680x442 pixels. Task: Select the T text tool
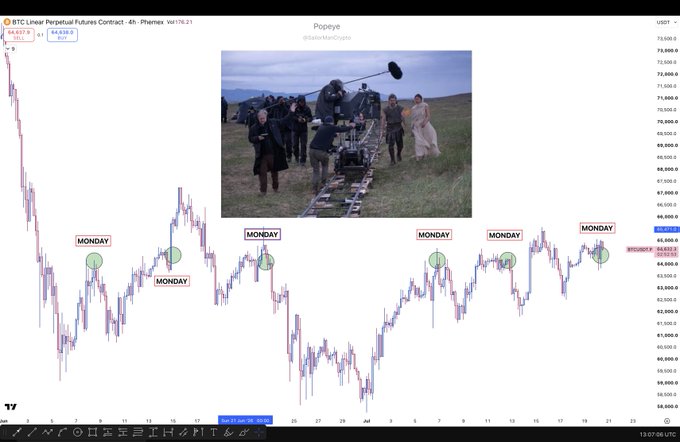coord(213,432)
